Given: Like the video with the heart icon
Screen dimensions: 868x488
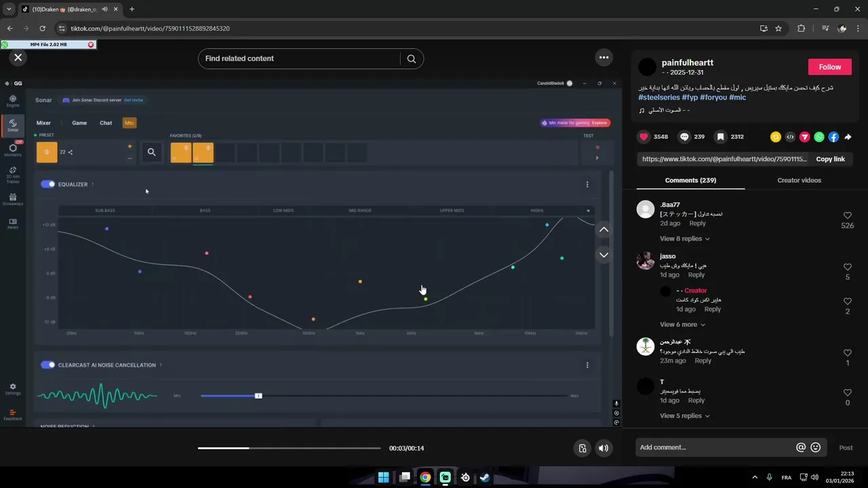Looking at the screenshot, I should click(644, 137).
